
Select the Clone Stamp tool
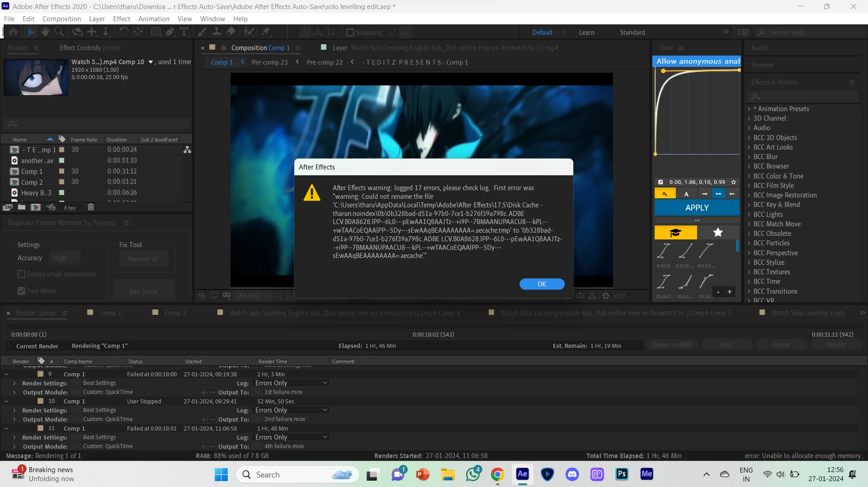217,32
